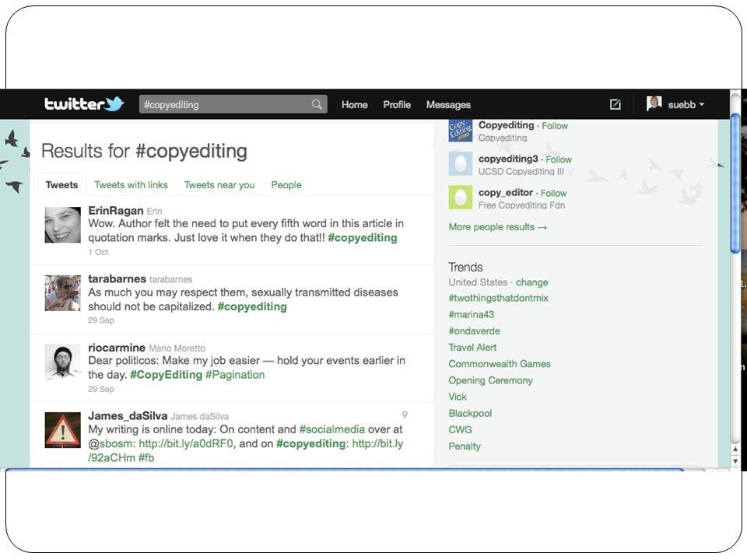Click copyediting3 egg avatar
This screenshot has height=560, width=747.
(x=460, y=163)
